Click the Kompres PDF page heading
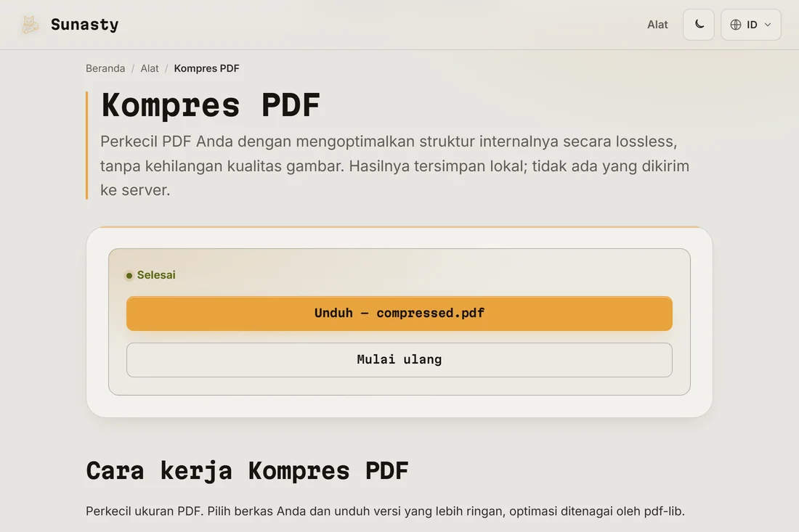The image size is (799, 532). coord(211,105)
